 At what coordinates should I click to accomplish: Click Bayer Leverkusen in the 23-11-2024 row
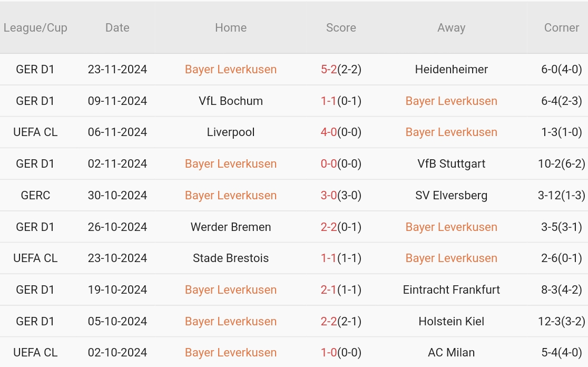point(231,70)
